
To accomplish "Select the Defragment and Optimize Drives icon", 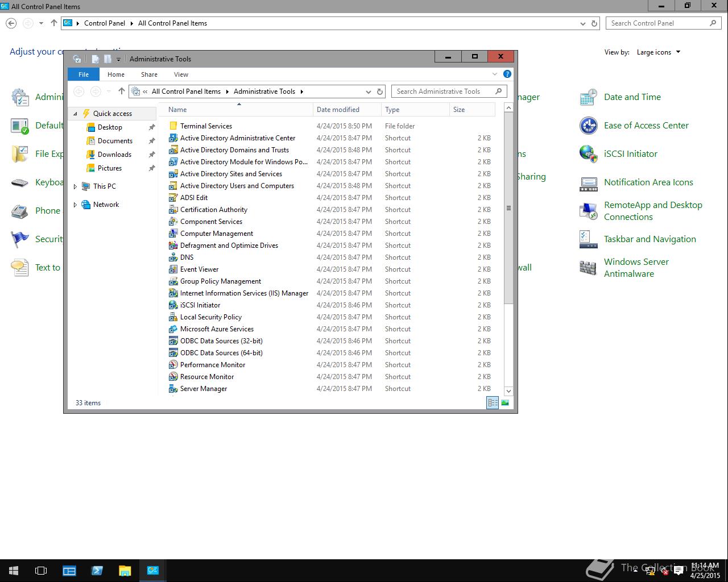I will pos(173,245).
